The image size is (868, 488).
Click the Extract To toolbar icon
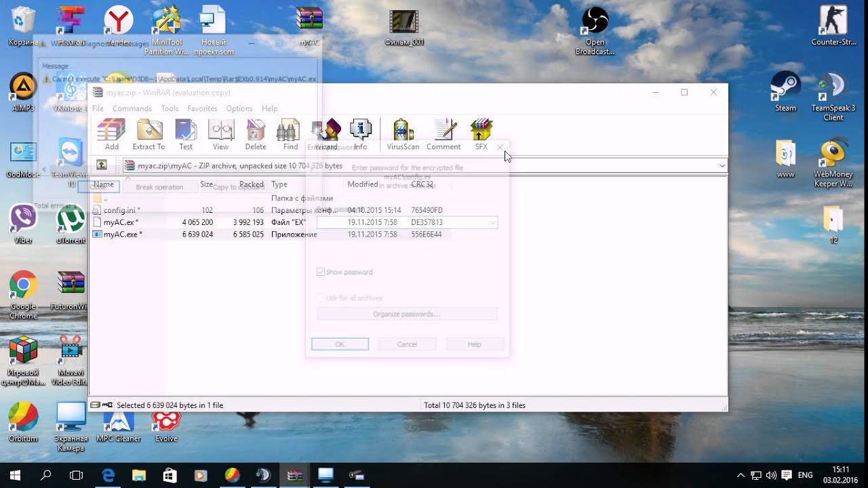click(149, 134)
